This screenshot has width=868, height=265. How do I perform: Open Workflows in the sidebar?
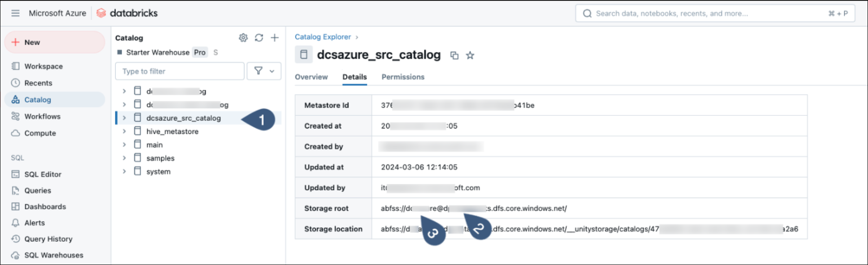(x=42, y=116)
